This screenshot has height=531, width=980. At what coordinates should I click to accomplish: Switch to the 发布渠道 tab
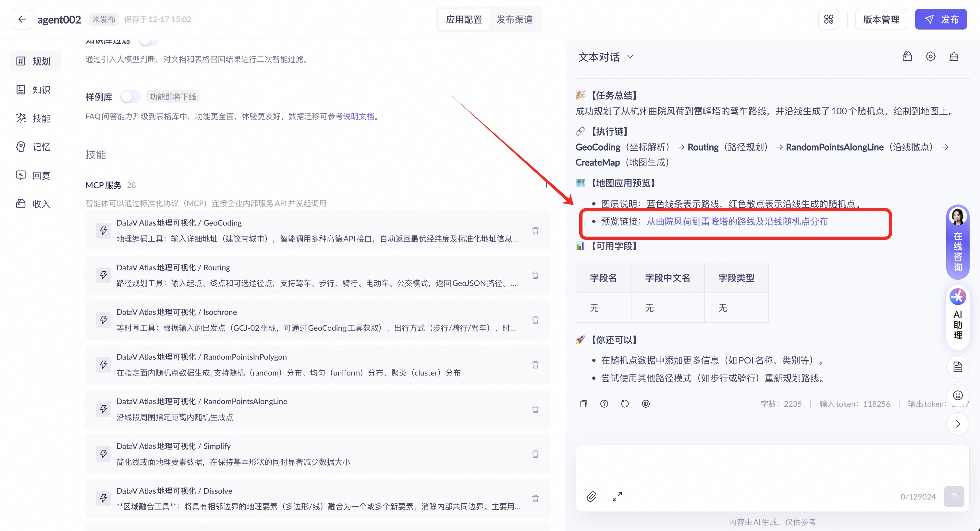coord(514,19)
